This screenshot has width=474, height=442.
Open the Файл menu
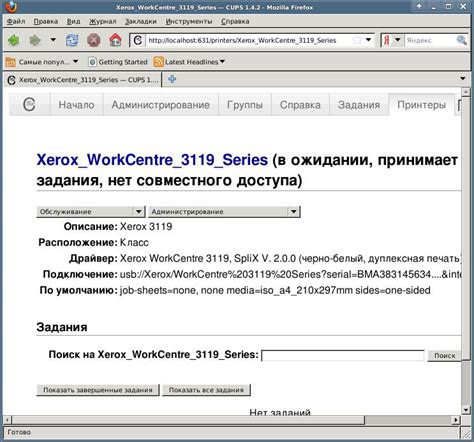click(x=16, y=21)
